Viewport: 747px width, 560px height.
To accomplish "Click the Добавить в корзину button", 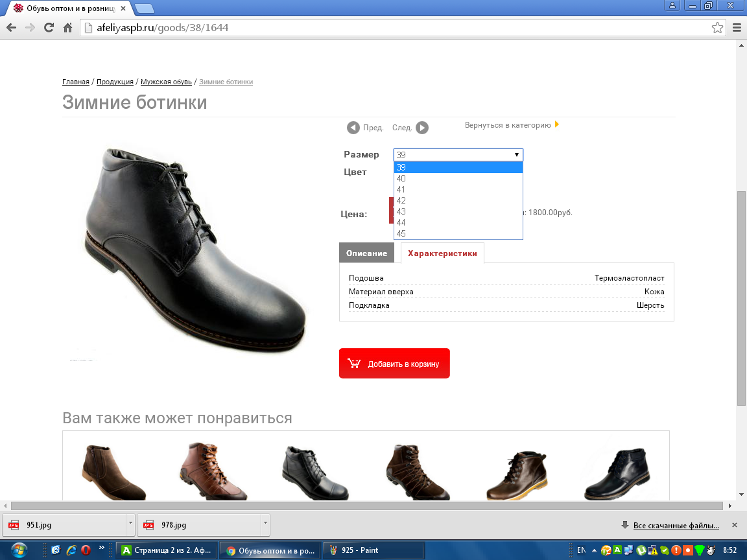I will coord(394,364).
